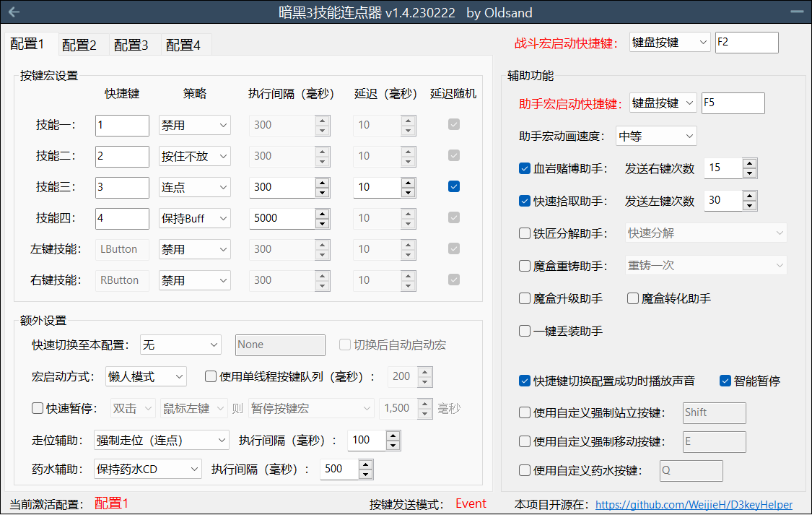Expand 宏启动方式 dropdown showing 懒人模式
Screen dimensions: 812x515
tap(146, 376)
